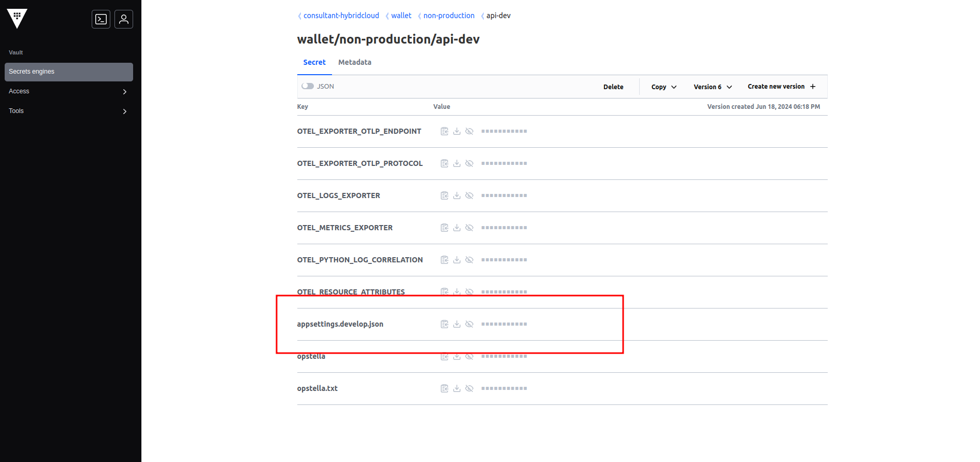Open the Copy dropdown
The image size is (980, 462).
pyautogui.click(x=664, y=87)
